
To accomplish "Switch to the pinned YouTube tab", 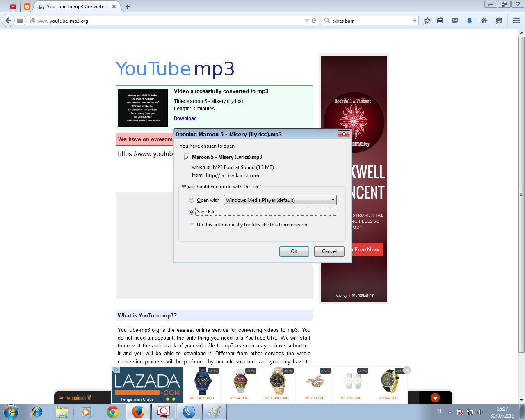I will (x=13, y=7).
